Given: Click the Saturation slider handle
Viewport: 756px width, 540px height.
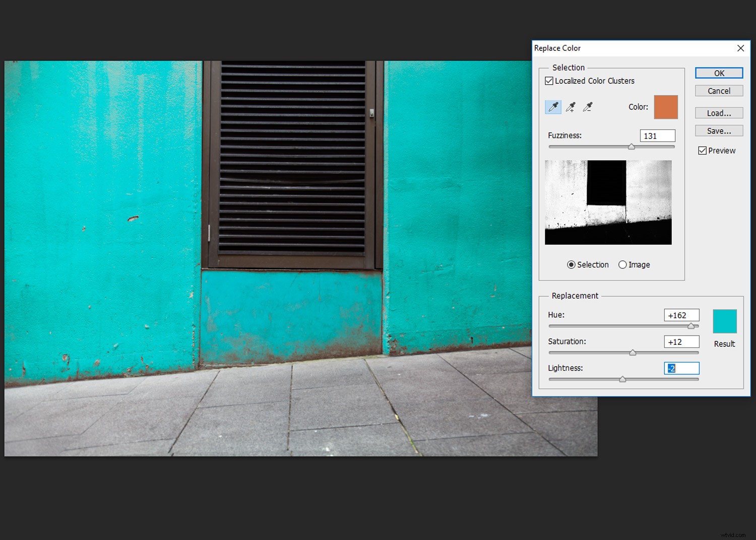Looking at the screenshot, I should 633,352.
